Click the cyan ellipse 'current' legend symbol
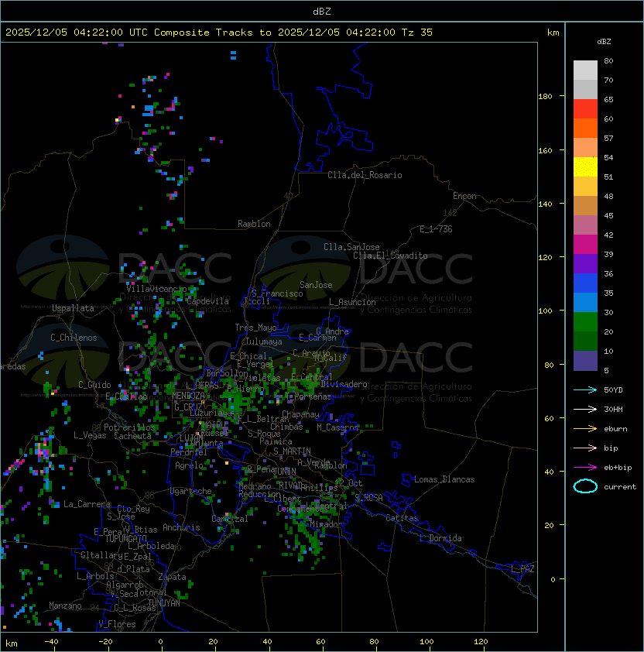This screenshot has width=644, height=652. click(585, 486)
